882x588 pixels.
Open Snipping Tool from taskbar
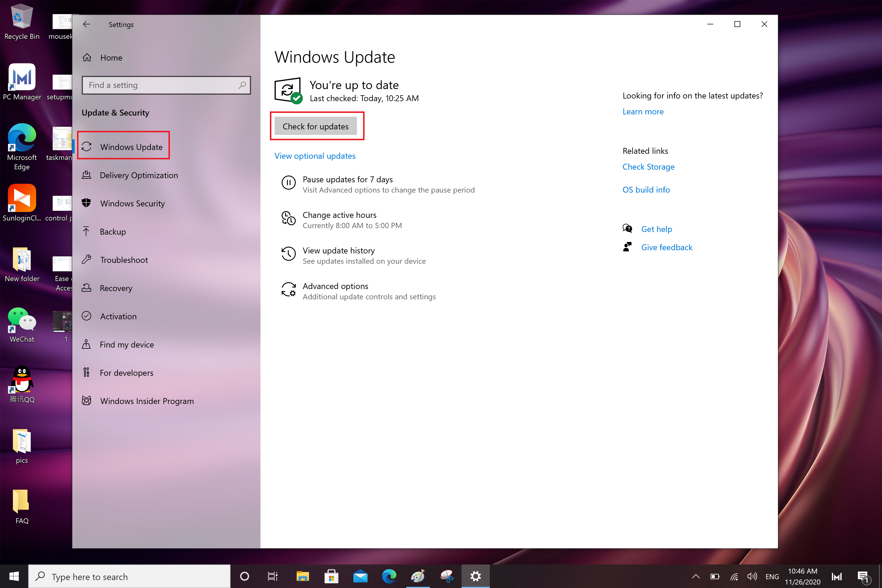[447, 576]
